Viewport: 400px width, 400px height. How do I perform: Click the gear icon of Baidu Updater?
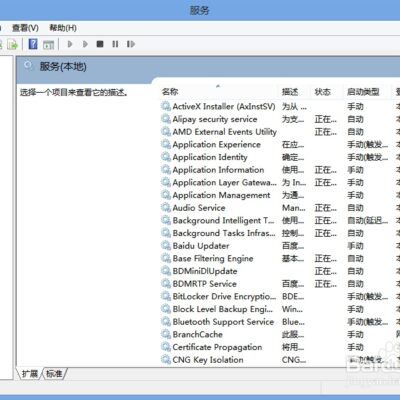166,246
